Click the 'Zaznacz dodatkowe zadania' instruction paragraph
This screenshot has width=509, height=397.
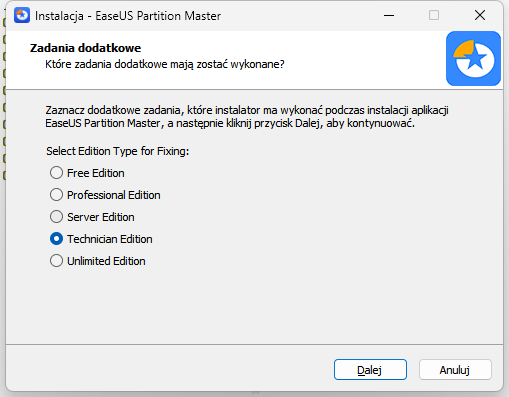(247, 117)
